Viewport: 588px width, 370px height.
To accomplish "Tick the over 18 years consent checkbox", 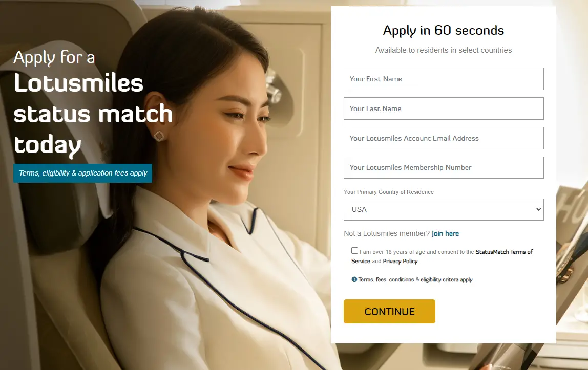I will coord(355,251).
